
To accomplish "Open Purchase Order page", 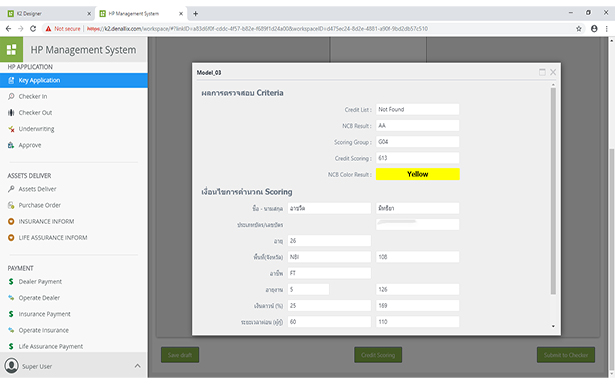I will click(x=40, y=205).
